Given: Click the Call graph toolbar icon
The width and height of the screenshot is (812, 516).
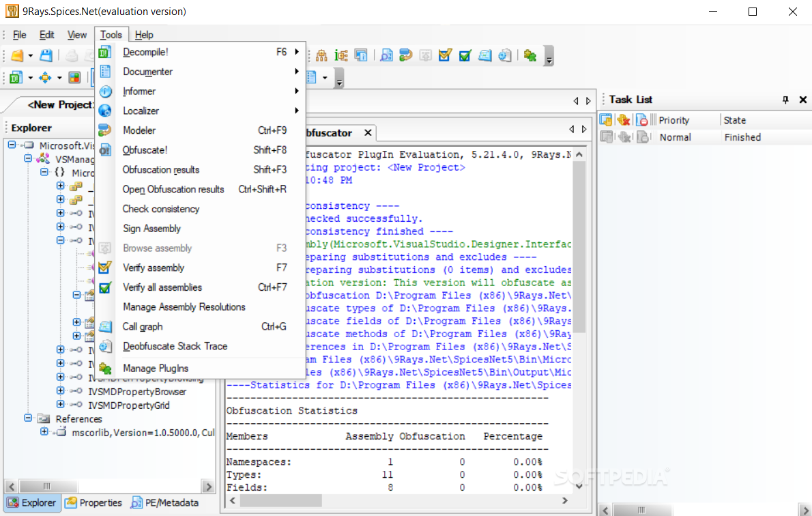Looking at the screenshot, I should coord(484,55).
